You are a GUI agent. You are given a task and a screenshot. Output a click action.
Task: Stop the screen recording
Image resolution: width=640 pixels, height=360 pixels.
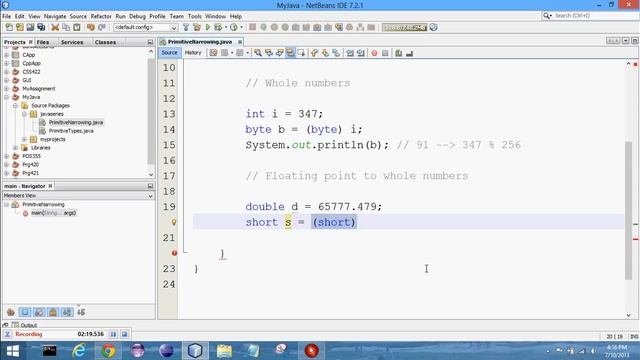(124, 334)
